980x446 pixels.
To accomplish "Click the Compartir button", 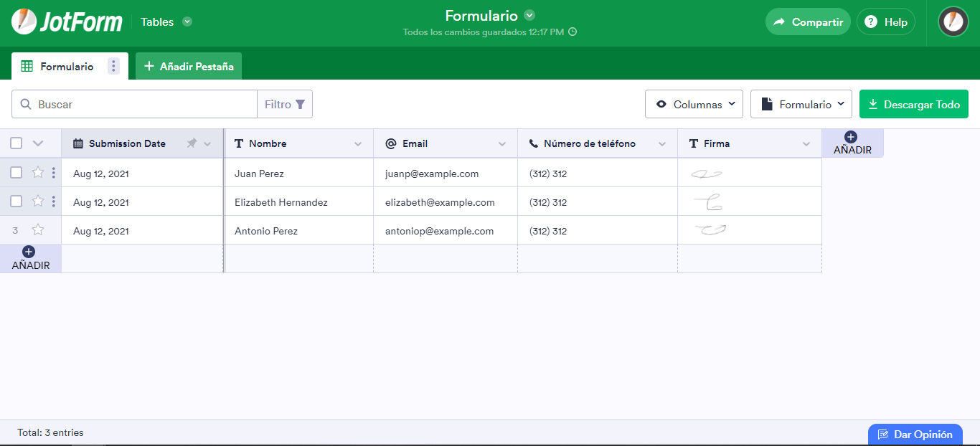I will tap(808, 22).
